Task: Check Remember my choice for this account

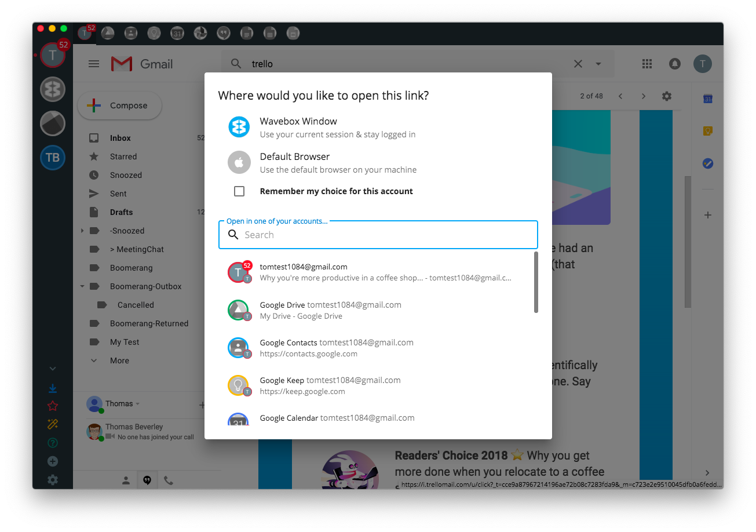Action: (x=239, y=191)
